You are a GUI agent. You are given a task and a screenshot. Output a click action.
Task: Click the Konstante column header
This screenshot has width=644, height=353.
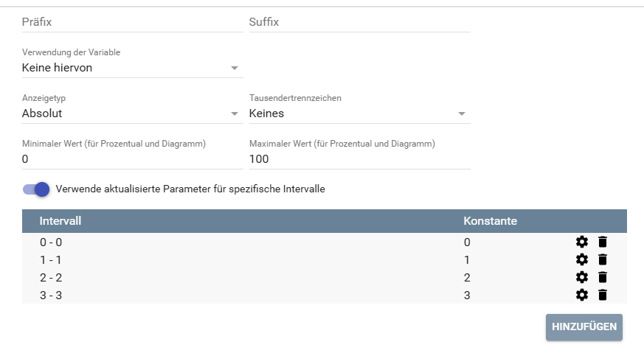490,221
